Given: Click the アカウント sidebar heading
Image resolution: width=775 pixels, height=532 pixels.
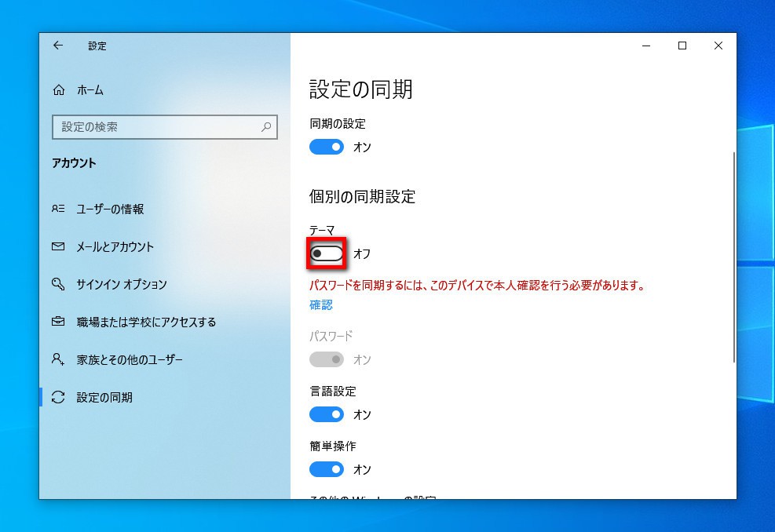Looking at the screenshot, I should [74, 163].
